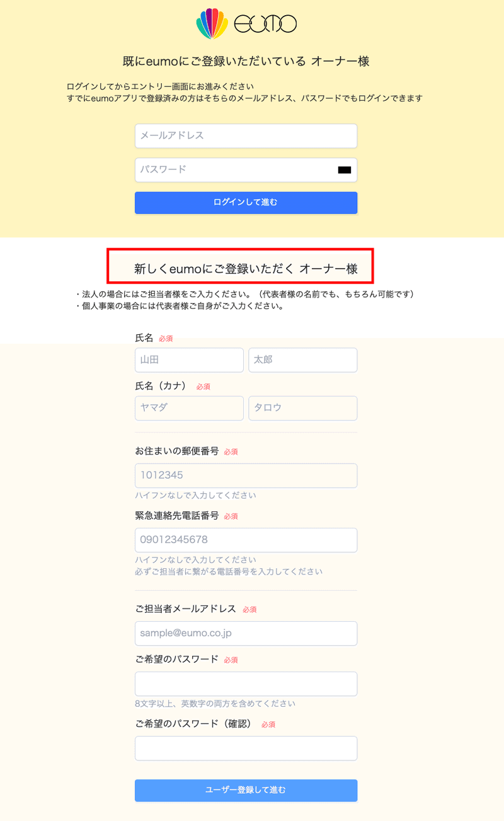
Task: Click heading 新しくeumoにご登録いただく オーナー様
Action: click(246, 269)
